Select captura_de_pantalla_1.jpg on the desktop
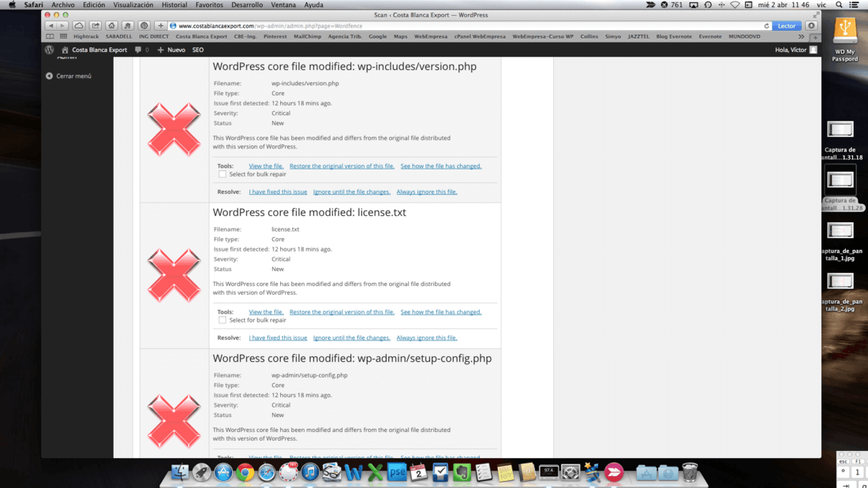 pyautogui.click(x=841, y=240)
